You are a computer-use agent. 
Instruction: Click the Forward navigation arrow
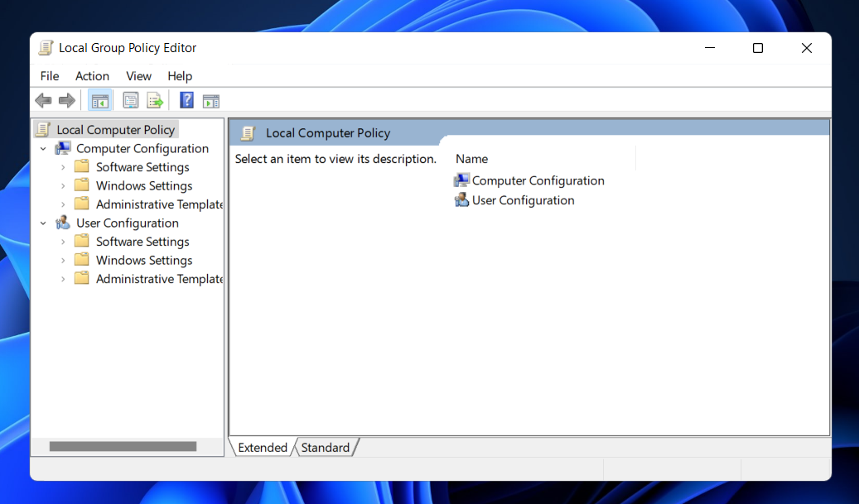pyautogui.click(x=66, y=100)
